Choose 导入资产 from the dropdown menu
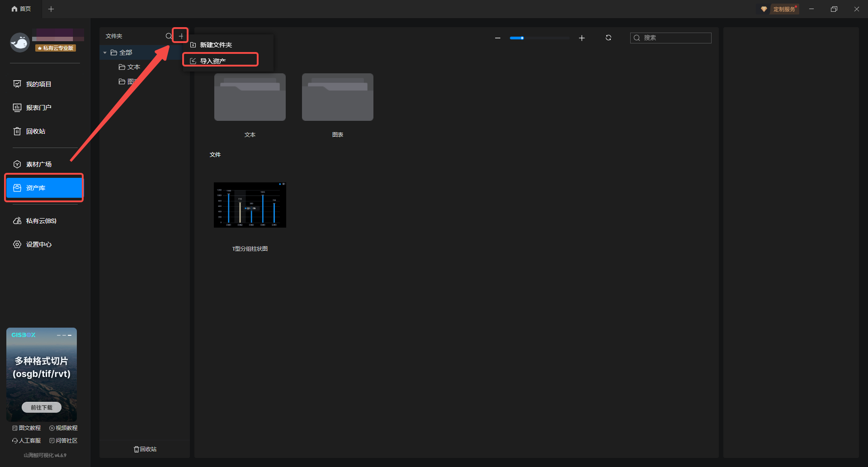Screen dimensions: 868x467 (x=213, y=61)
